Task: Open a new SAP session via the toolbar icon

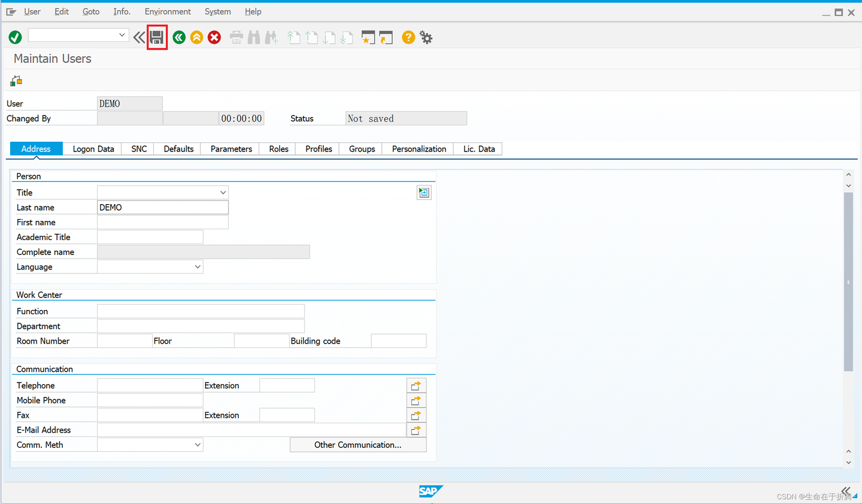Action: click(x=368, y=37)
